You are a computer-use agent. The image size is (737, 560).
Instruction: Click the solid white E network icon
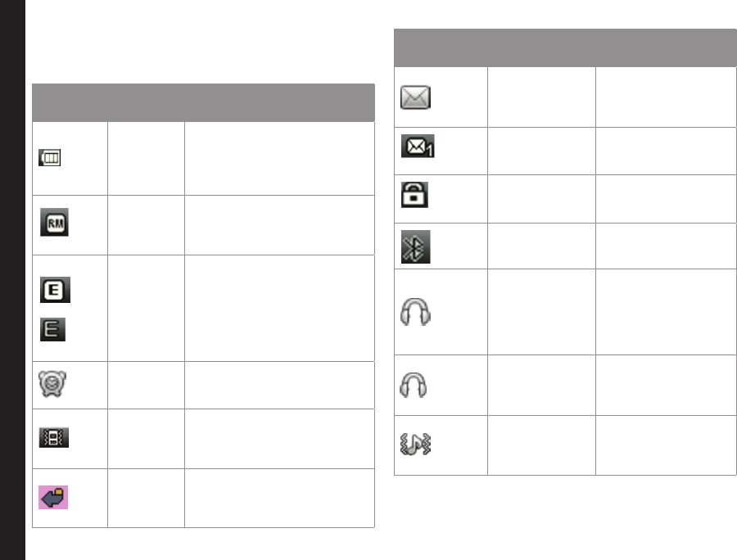pos(55,289)
